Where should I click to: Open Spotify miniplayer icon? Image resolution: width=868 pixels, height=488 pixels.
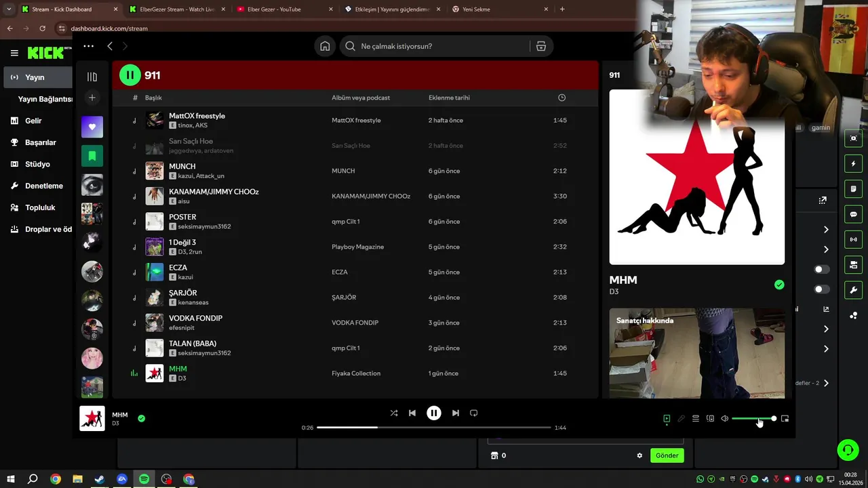tap(785, 419)
